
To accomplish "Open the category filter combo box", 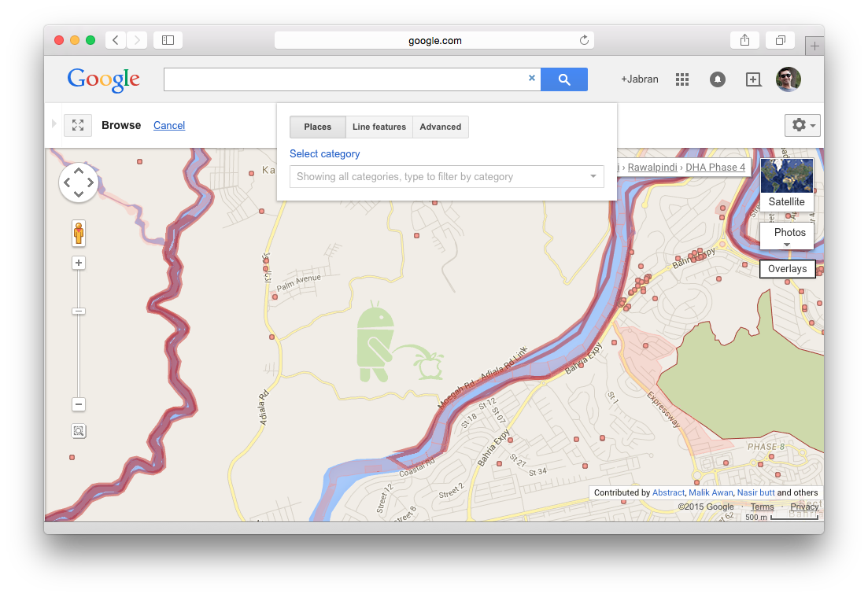I will (447, 176).
